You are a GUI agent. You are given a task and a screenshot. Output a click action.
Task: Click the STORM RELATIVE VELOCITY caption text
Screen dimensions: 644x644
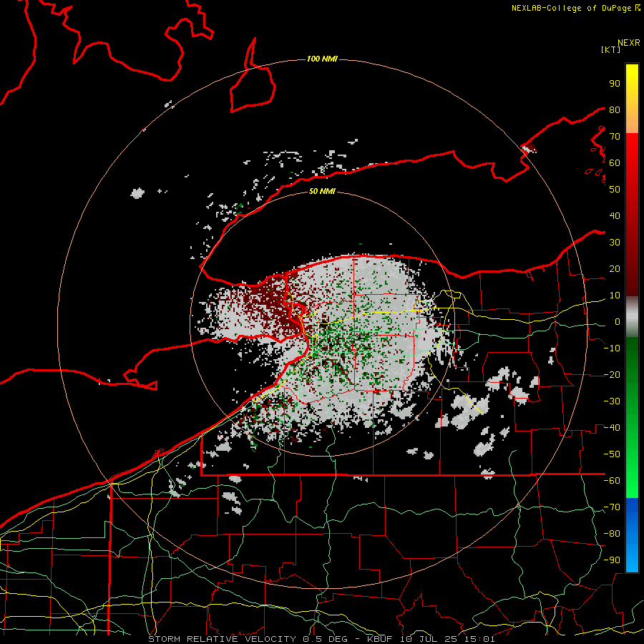coord(222,639)
